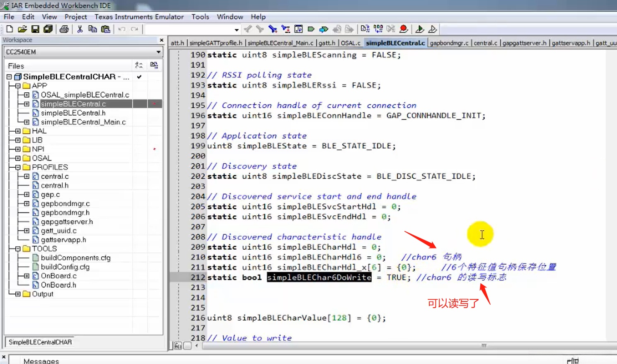This screenshot has width=617, height=364.
Task: Toggle bookmark using the toolbar flag icon
Action: coord(311,29)
